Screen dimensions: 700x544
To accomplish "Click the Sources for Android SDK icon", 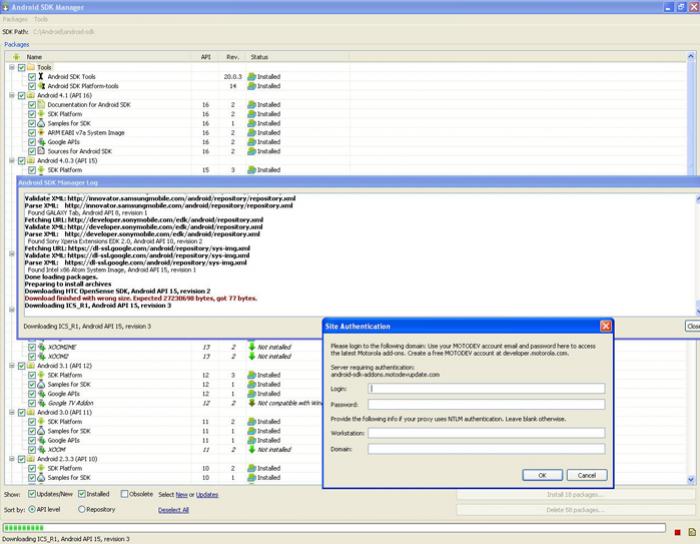I will coord(42,151).
